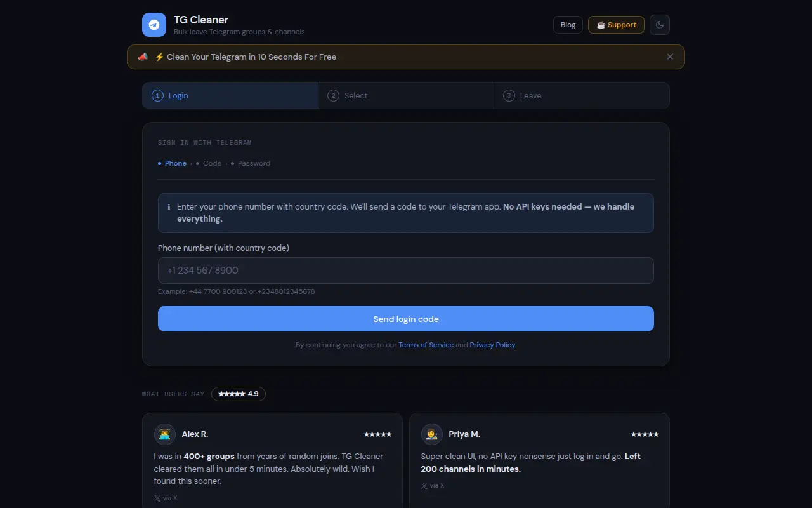The width and height of the screenshot is (812, 508).
Task: Click Alex R.'s avatar icon
Action: click(165, 434)
